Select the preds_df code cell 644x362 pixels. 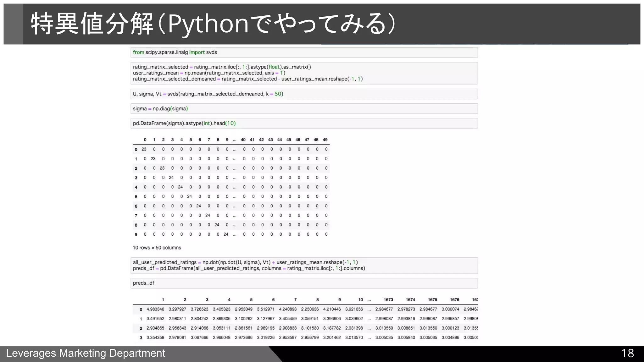point(304,283)
